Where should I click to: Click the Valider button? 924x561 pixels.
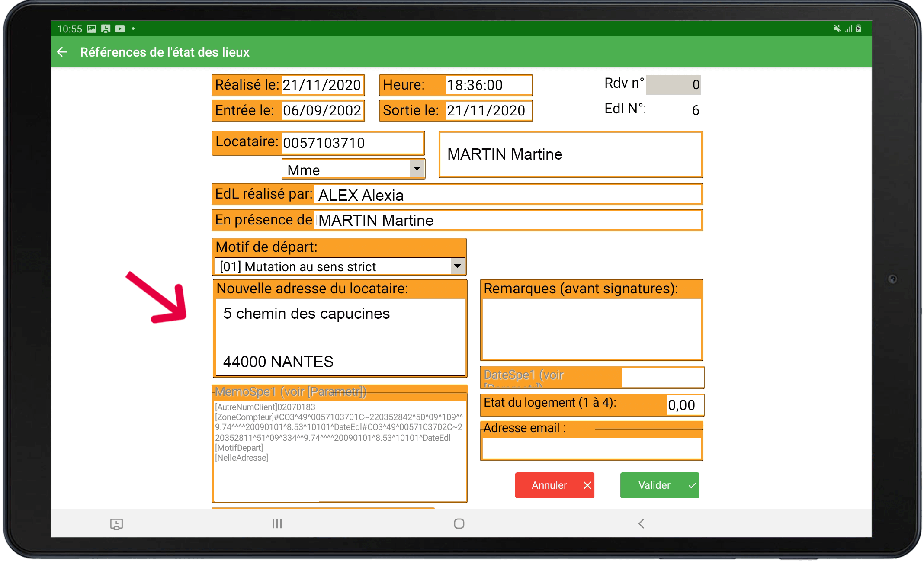click(659, 485)
